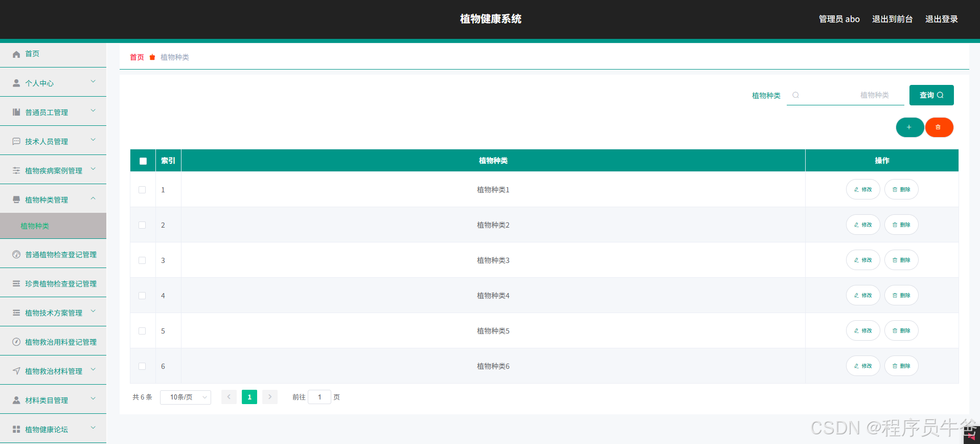980x444 pixels.
Task: Toggle the select-all checkbox in table header
Action: (143, 161)
